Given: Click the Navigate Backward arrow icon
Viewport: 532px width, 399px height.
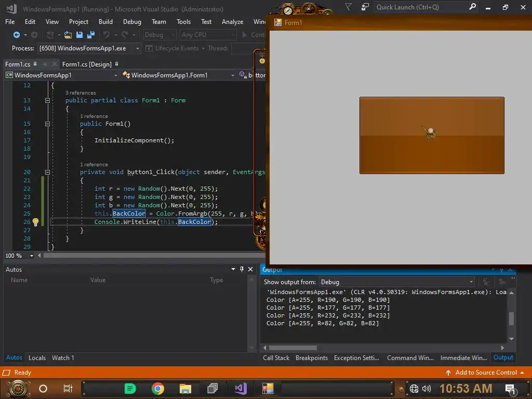Looking at the screenshot, I should pos(16,35).
